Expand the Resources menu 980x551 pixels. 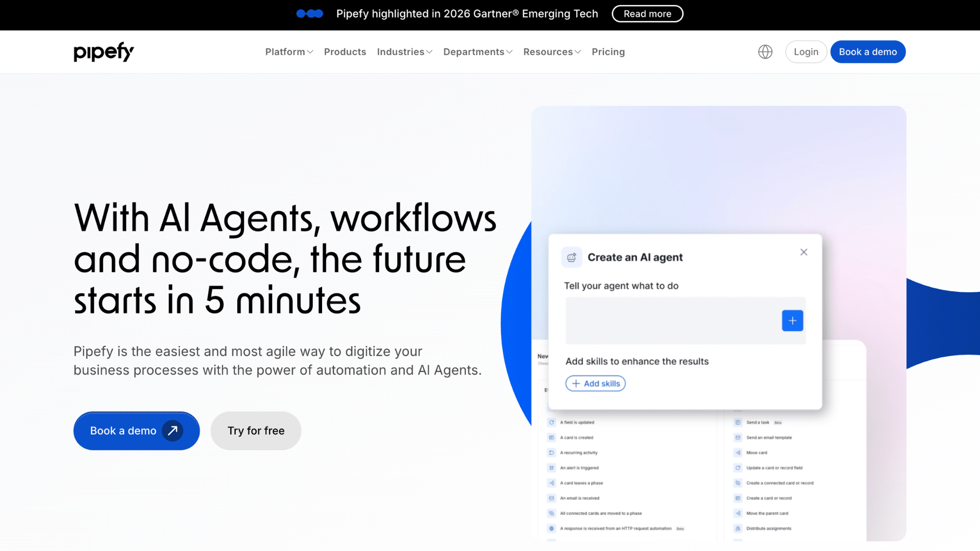(x=552, y=52)
